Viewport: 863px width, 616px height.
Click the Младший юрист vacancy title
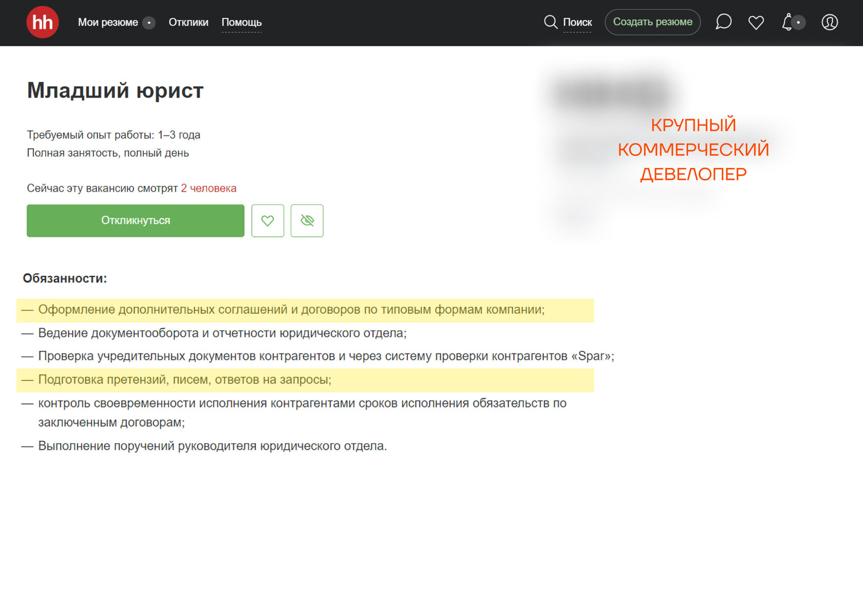(115, 90)
